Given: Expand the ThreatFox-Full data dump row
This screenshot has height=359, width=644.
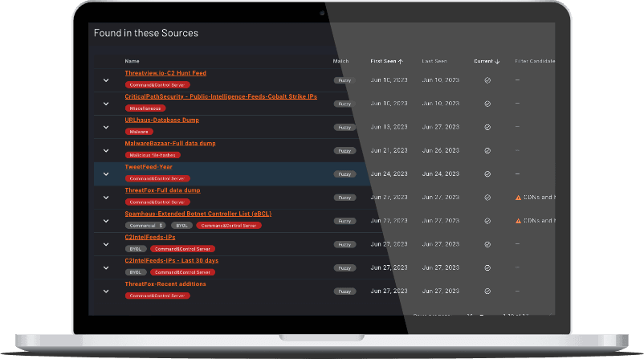Looking at the screenshot, I should 106,198.
